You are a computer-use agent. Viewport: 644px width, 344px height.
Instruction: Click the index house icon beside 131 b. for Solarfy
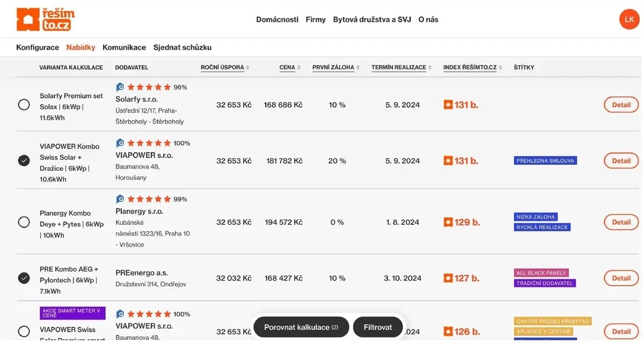click(448, 105)
